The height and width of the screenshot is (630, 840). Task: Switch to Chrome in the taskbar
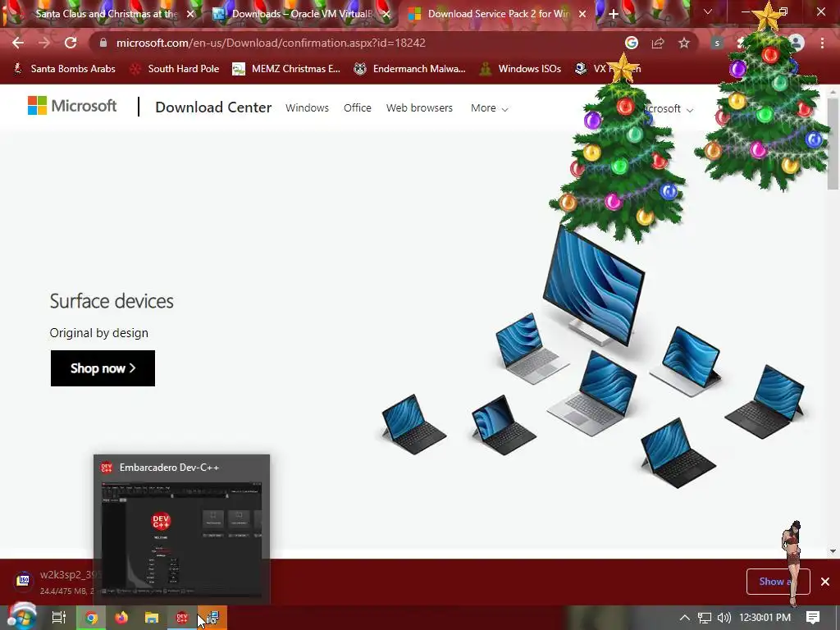pos(92,618)
